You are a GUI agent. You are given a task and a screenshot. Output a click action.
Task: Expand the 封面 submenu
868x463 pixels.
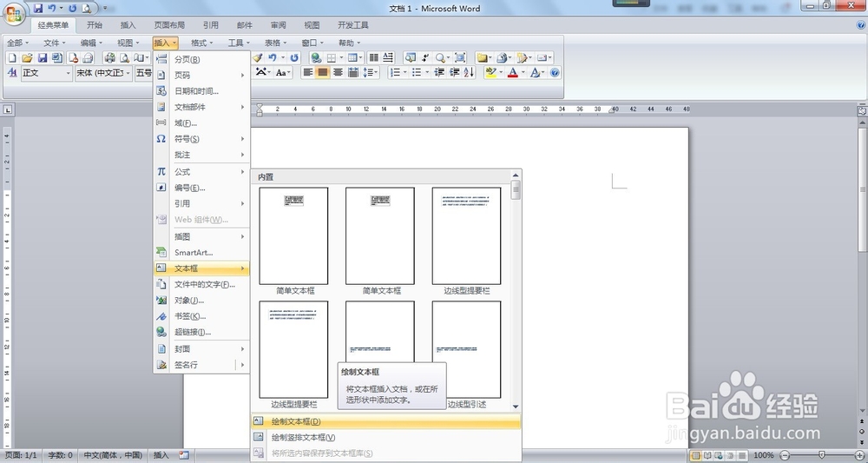[x=201, y=349]
